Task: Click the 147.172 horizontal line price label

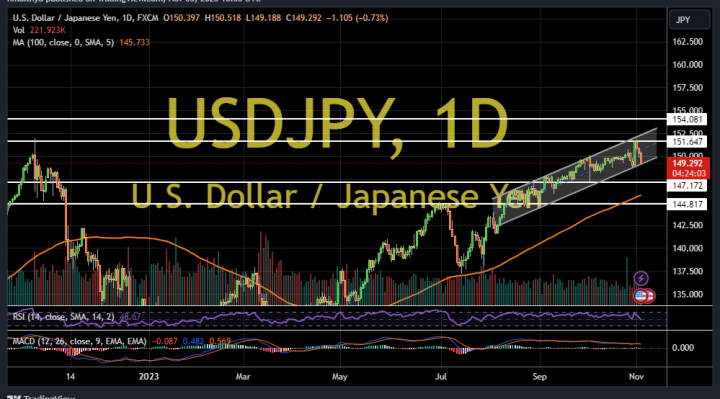Action: click(x=687, y=185)
